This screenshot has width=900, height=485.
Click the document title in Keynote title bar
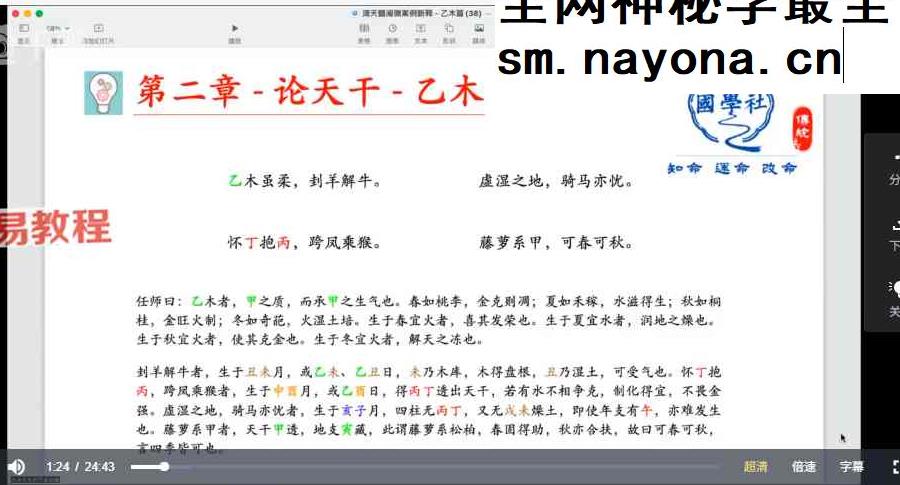[x=421, y=13]
